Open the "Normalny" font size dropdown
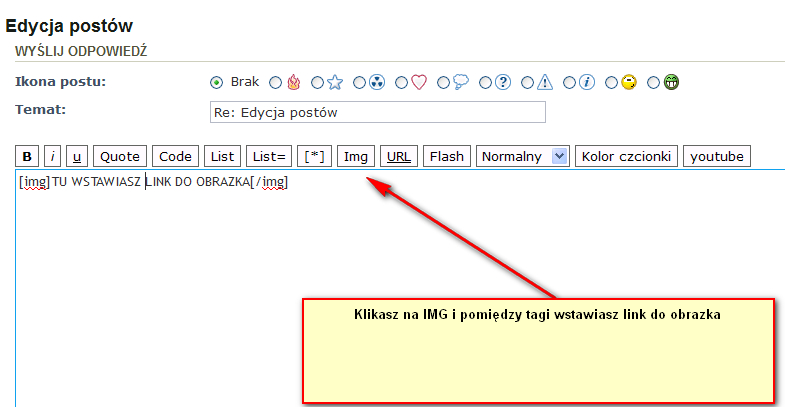The height and width of the screenshot is (407, 785). click(x=523, y=156)
